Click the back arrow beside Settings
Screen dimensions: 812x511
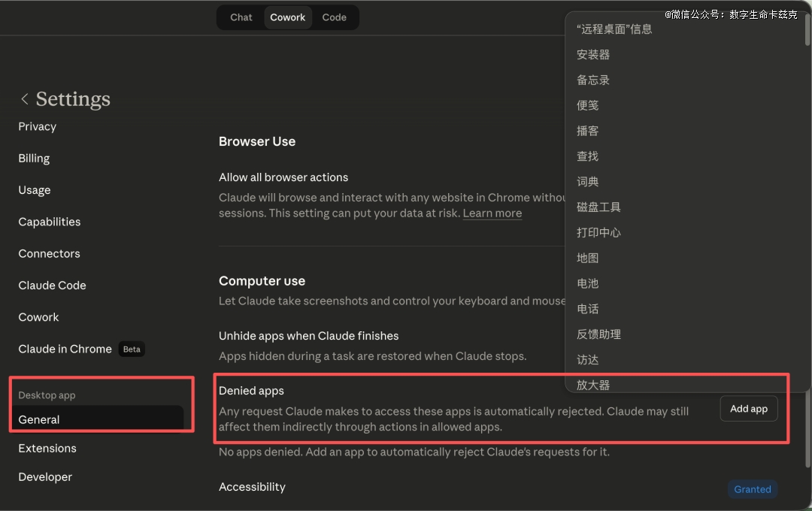tap(25, 99)
